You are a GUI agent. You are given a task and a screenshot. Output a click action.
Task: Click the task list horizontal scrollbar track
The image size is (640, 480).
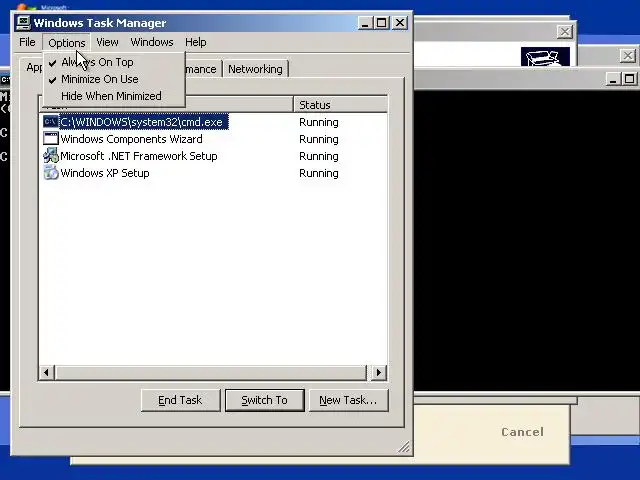[211, 372]
